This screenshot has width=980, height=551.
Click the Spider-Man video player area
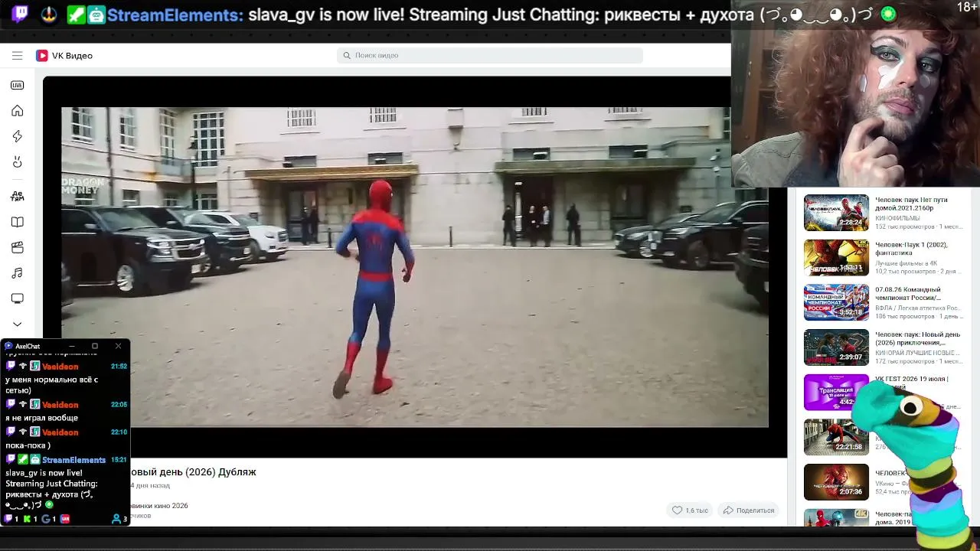(414, 267)
